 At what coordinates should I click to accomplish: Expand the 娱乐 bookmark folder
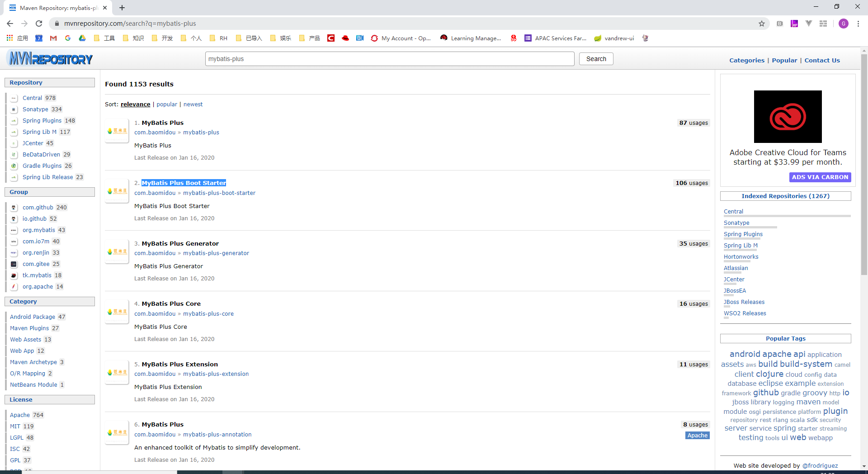click(281, 38)
